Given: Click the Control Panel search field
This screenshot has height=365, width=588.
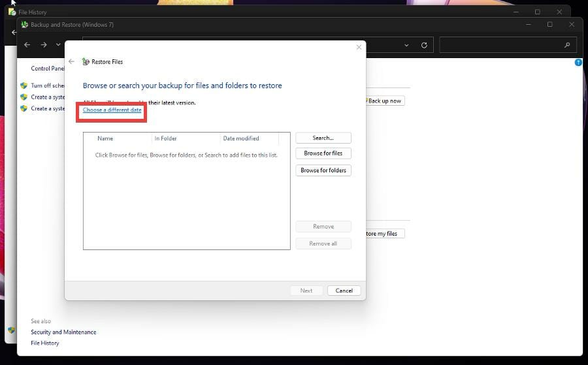Looking at the screenshot, I should click(x=508, y=45).
